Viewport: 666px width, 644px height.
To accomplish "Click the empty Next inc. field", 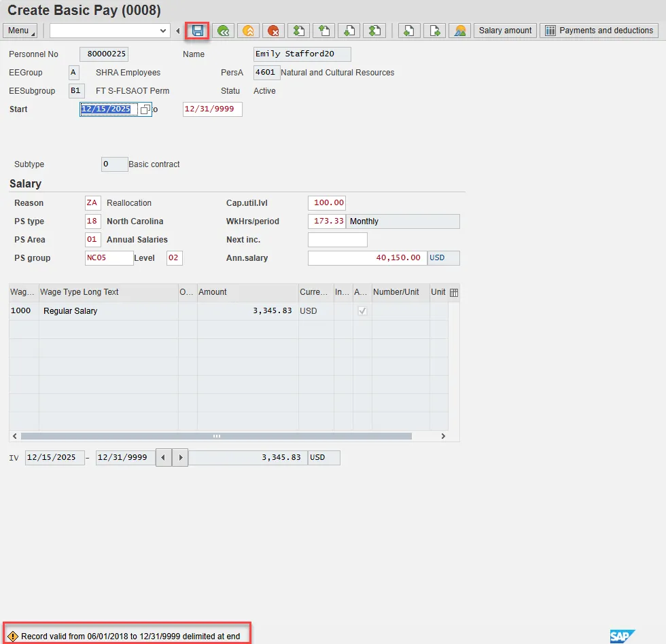I will click(338, 239).
